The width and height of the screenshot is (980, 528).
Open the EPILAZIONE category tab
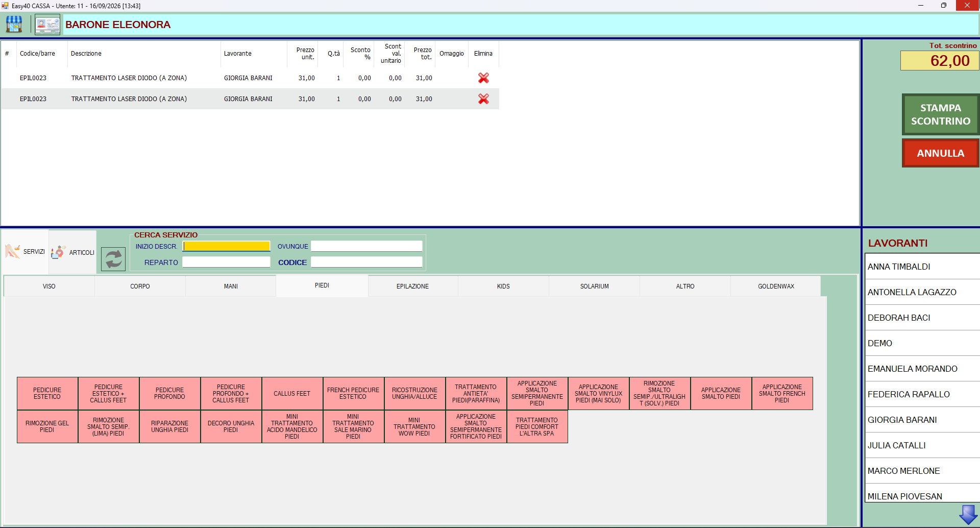click(412, 286)
